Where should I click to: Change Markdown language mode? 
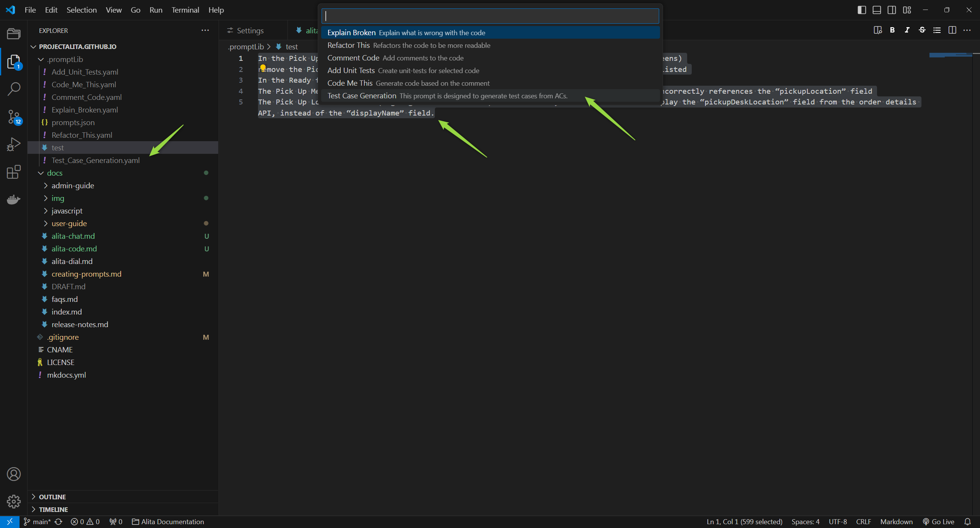pos(896,521)
